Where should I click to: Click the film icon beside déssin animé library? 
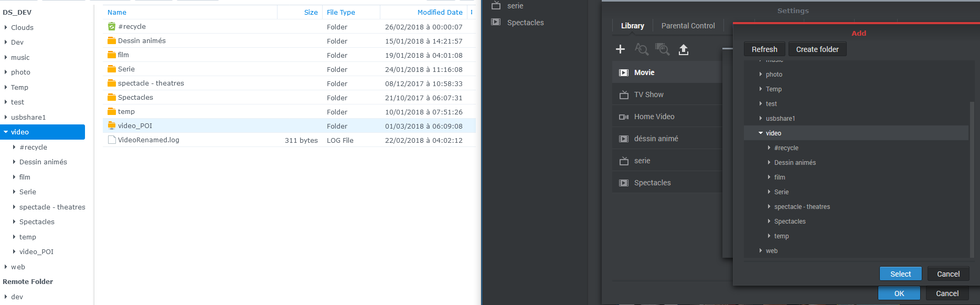pyautogui.click(x=624, y=139)
